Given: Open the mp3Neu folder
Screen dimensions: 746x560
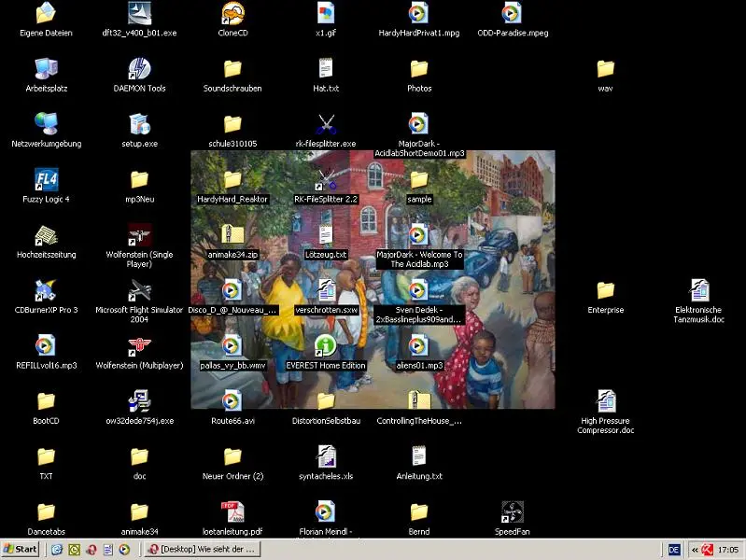Looking at the screenshot, I should pyautogui.click(x=139, y=180).
